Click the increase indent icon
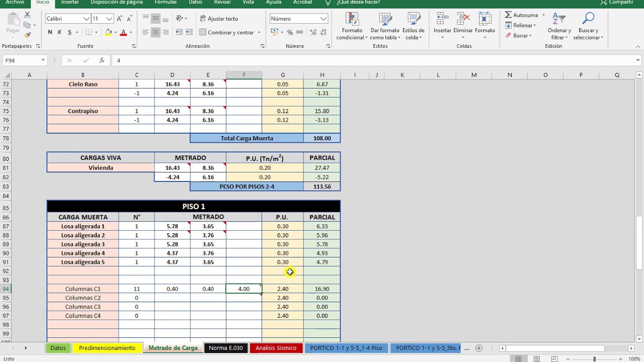Screen dimensions: 644x362 [190, 32]
